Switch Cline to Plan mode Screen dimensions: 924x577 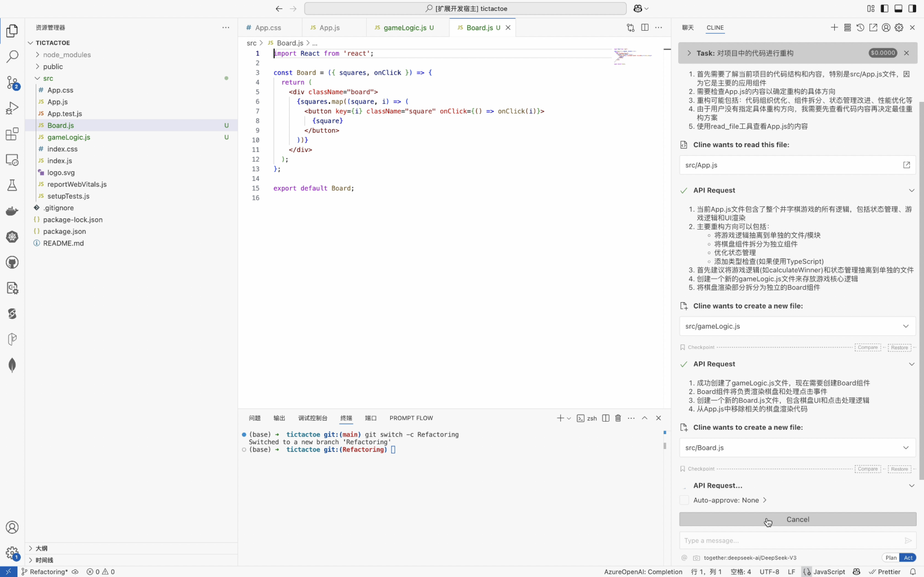click(x=891, y=557)
